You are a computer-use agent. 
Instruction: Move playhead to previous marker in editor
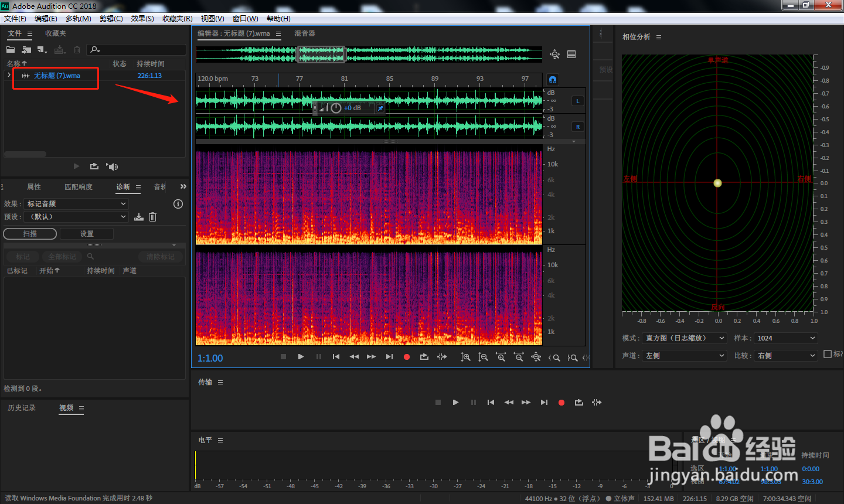[x=336, y=356]
